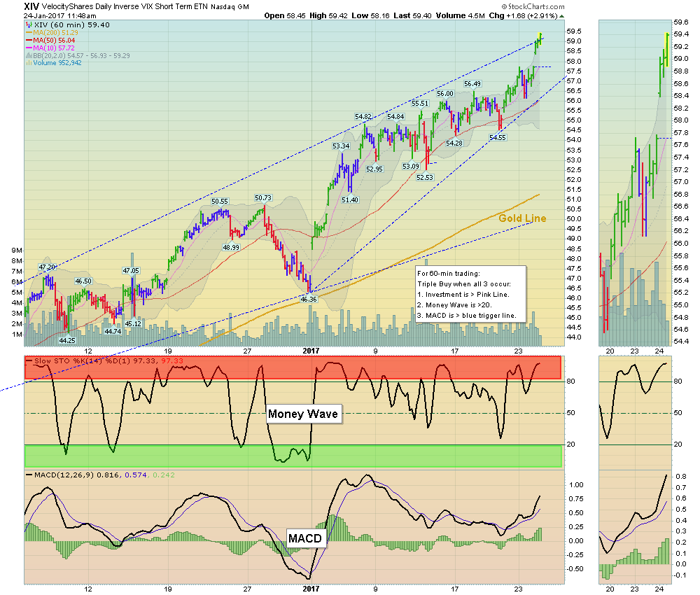Click the Low 58.16 value
Image resolution: width=700 pixels, height=595 pixels.
[370, 15]
